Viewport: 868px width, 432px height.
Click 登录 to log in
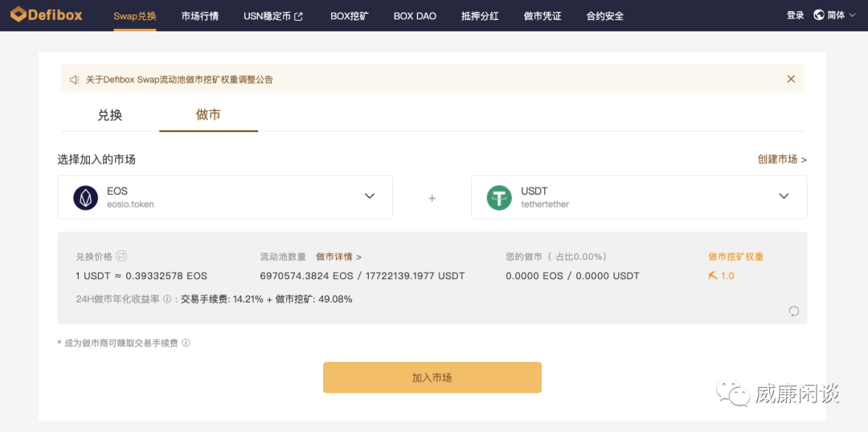tap(795, 15)
